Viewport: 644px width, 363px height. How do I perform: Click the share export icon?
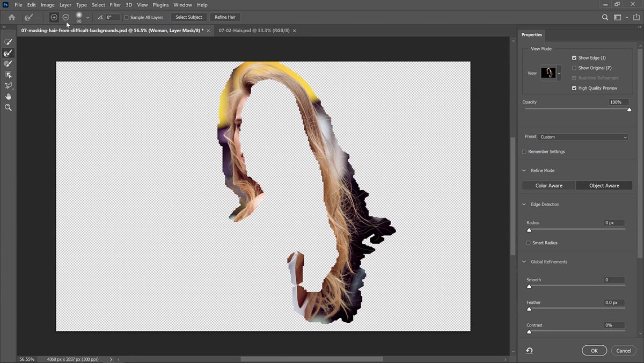[636, 17]
